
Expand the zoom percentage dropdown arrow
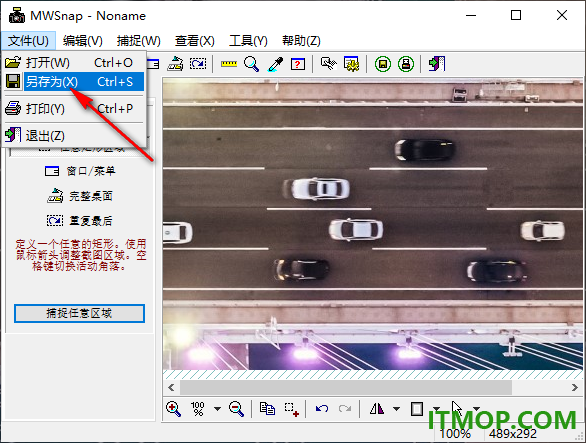pyautogui.click(x=217, y=409)
